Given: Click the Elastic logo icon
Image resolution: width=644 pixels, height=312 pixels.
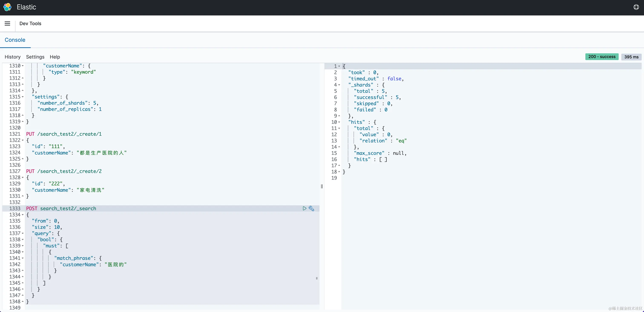Looking at the screenshot, I should (x=7, y=7).
